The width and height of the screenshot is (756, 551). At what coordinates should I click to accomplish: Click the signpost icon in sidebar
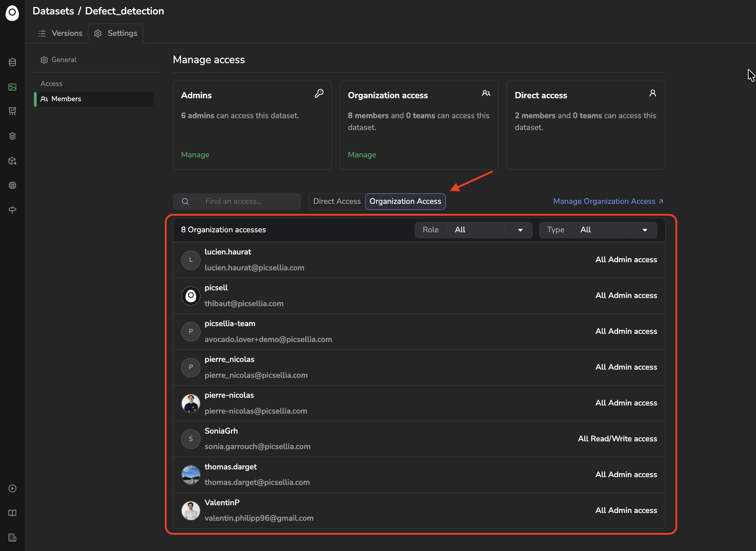click(x=12, y=210)
